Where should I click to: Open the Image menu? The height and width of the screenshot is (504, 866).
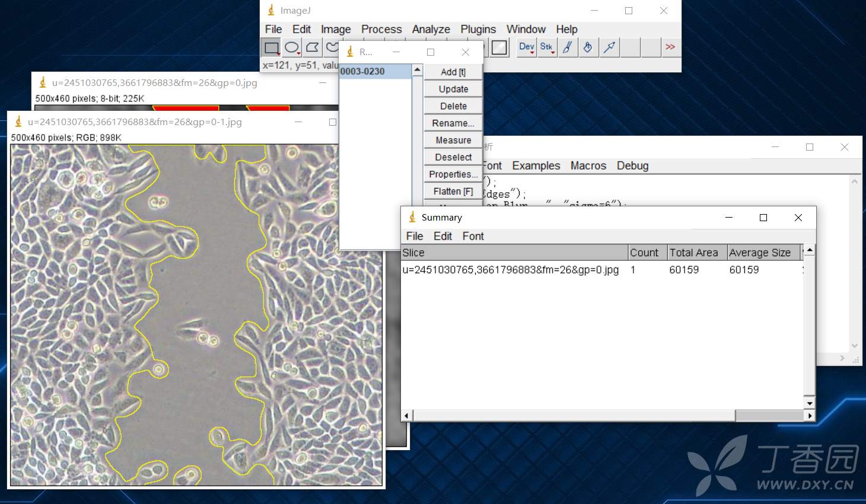coord(336,29)
